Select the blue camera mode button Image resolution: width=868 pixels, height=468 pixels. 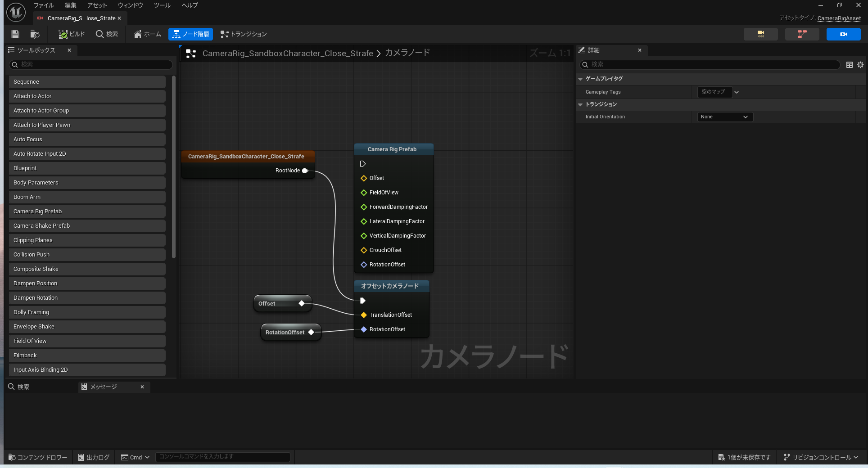click(843, 34)
